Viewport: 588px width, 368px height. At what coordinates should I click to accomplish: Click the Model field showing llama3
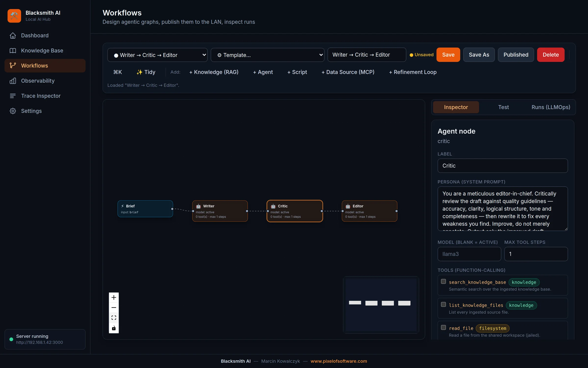(469, 254)
